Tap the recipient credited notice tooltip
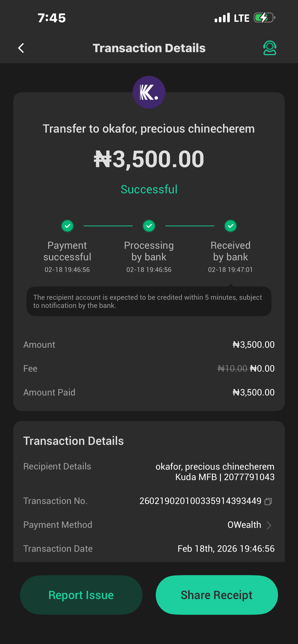The image size is (298, 644). tap(149, 301)
